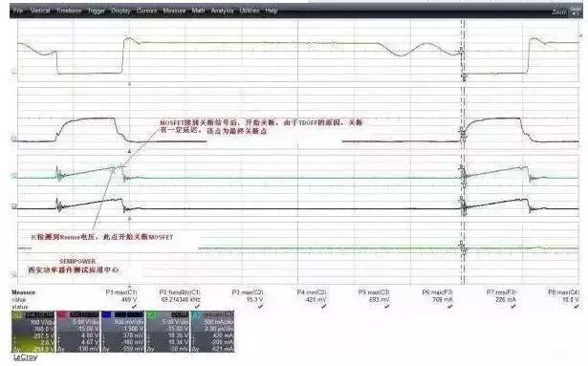This screenshot has width=588, height=366.
Task: Click the LeCroy logo link
Action: (x=25, y=357)
